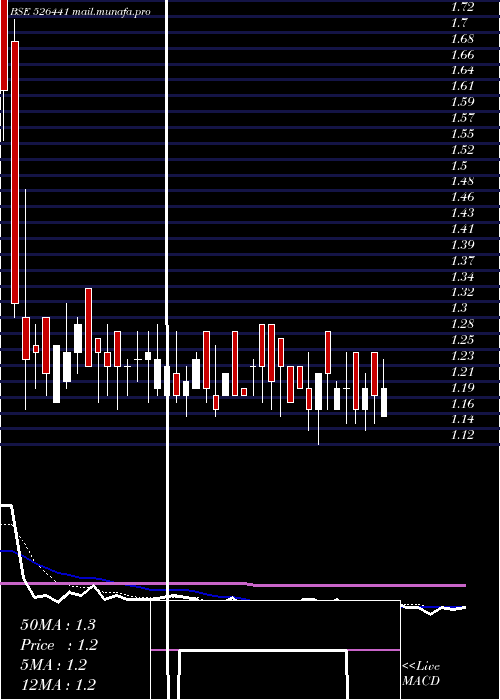Click the 1.43 price axis label

pyautogui.click(x=462, y=213)
